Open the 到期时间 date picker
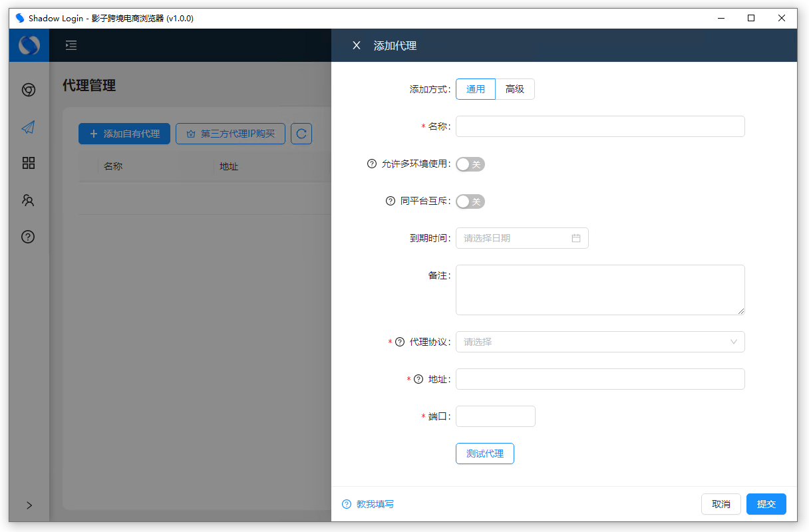The height and width of the screenshot is (532, 809). 522,237
